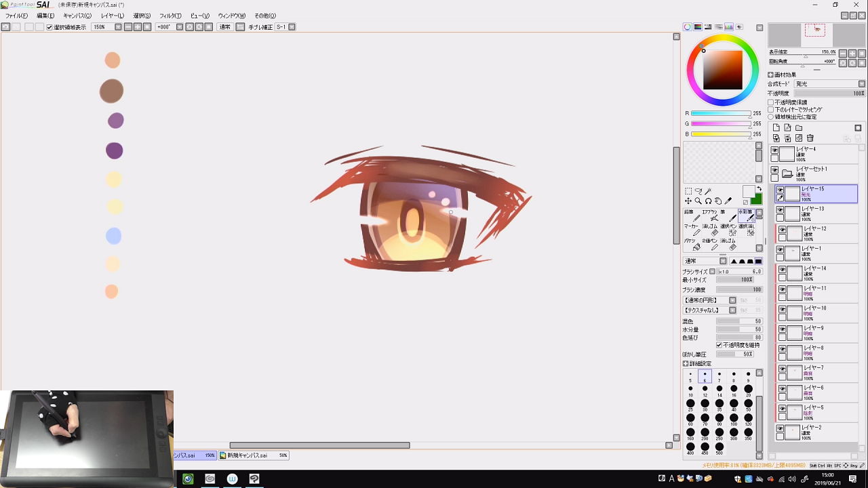The image size is (868, 488).
Task: Choose the watercolor (水彩筆) brush
Action: coord(746,216)
